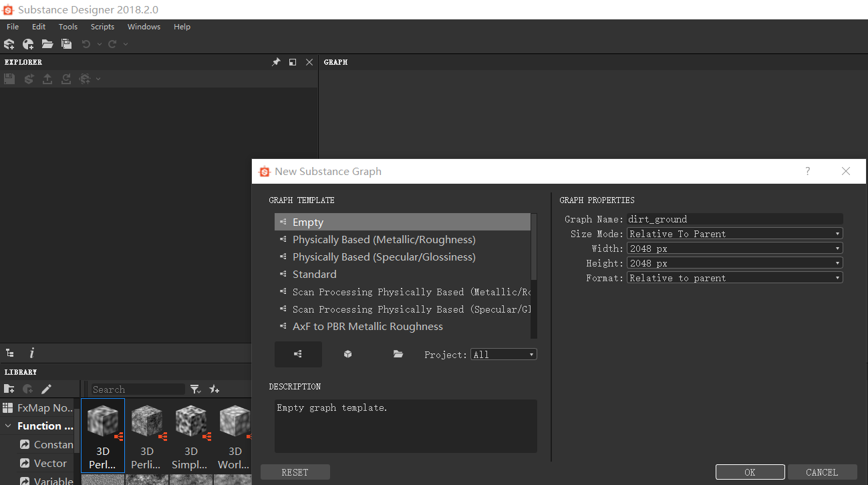868x485 pixels.
Task: Confirm the dialog with OK
Action: (750, 472)
